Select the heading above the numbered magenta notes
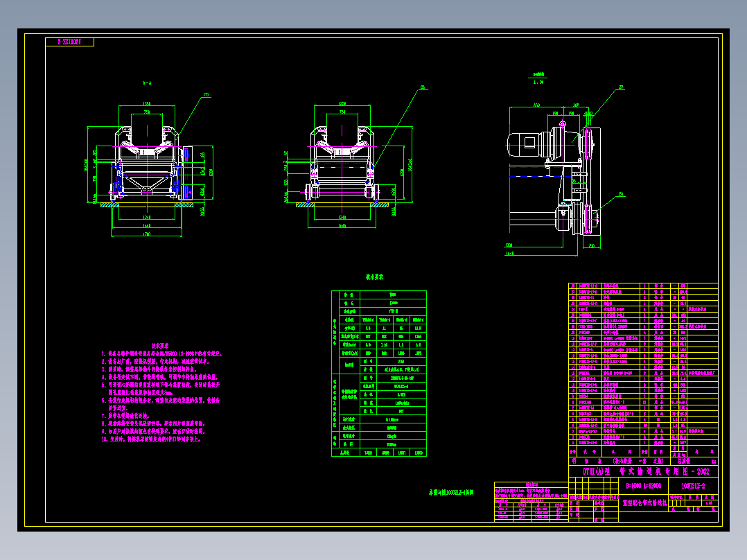The width and height of the screenshot is (747, 560). pos(160,346)
